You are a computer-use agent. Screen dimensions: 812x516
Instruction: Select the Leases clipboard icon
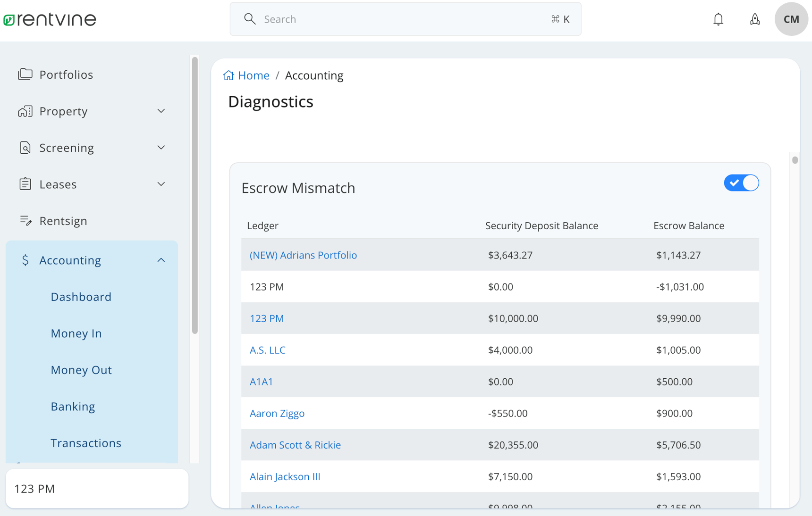pos(25,184)
